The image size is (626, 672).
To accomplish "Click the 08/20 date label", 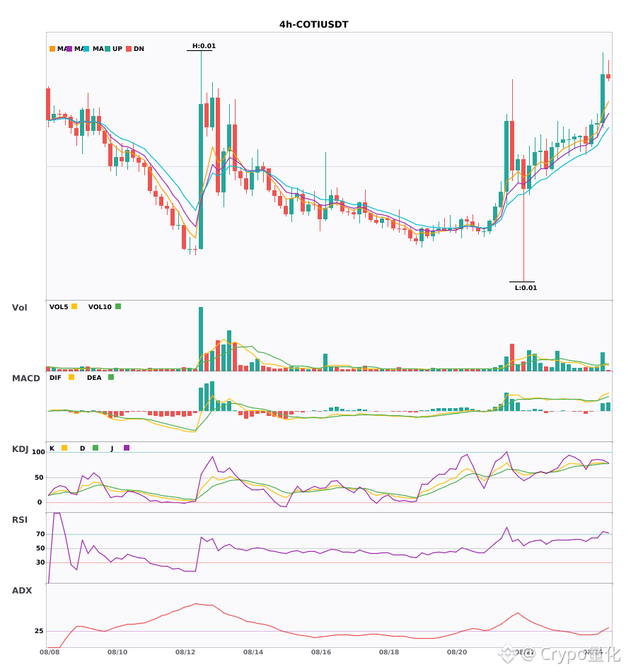I will point(457,652).
